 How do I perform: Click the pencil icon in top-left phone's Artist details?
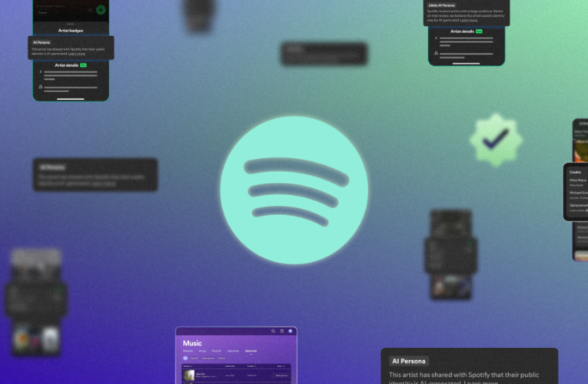41,71
